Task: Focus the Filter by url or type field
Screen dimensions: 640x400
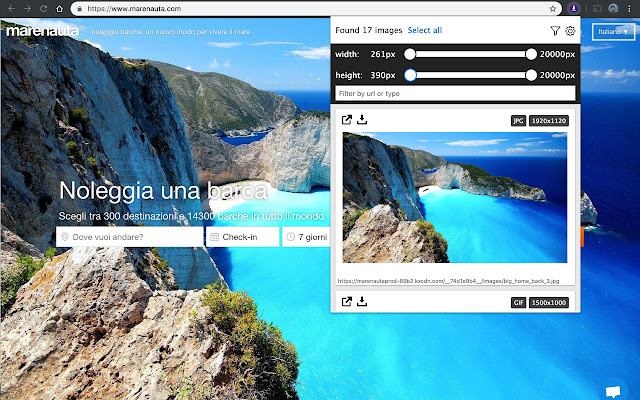Action: click(x=455, y=93)
